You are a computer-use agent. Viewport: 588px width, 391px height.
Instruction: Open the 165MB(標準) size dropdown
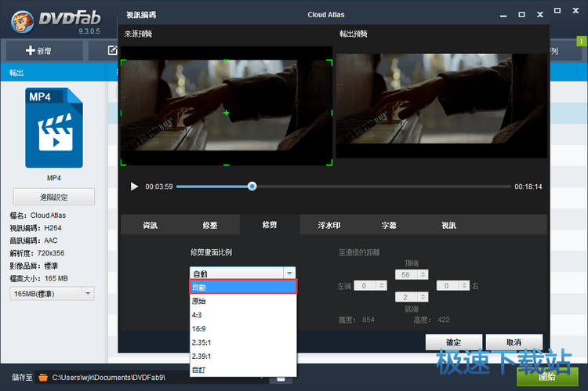(52, 294)
